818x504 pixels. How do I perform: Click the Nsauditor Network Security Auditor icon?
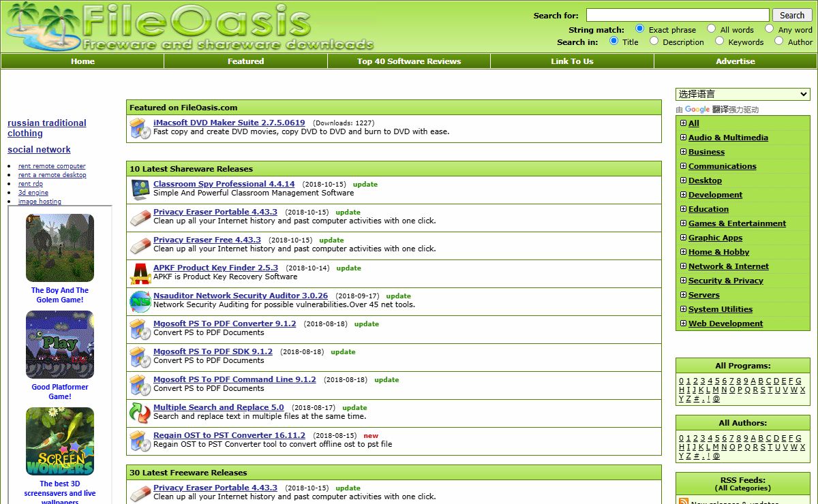pyautogui.click(x=140, y=301)
